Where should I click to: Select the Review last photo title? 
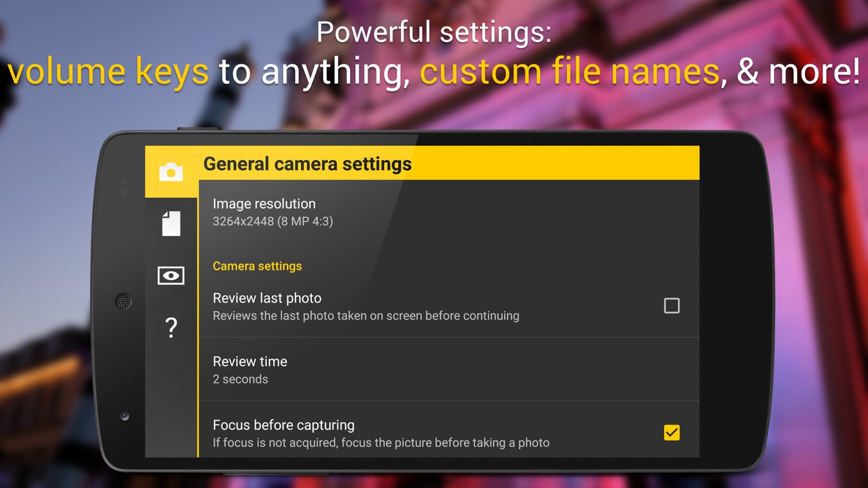267,298
